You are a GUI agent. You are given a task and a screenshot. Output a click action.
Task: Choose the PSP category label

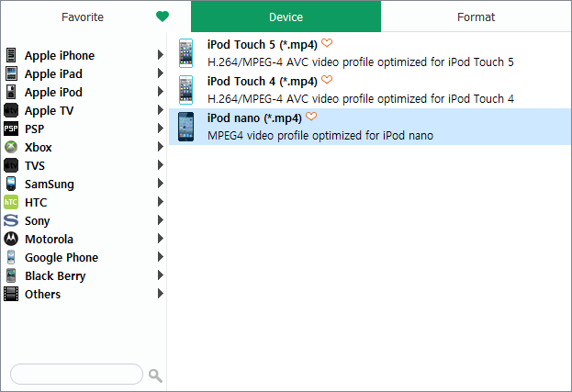click(34, 129)
